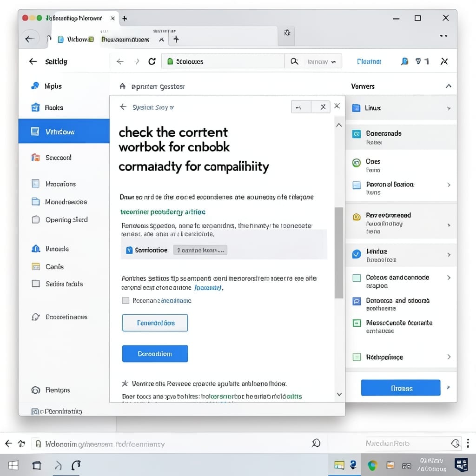Click the Rentpns icon at sidebar bottom
Image resolution: width=476 pixels, height=476 pixels.
pos(36,390)
